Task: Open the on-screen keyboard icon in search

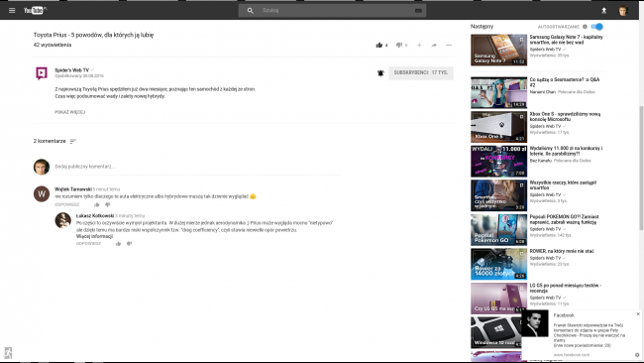Action: (x=418, y=10)
